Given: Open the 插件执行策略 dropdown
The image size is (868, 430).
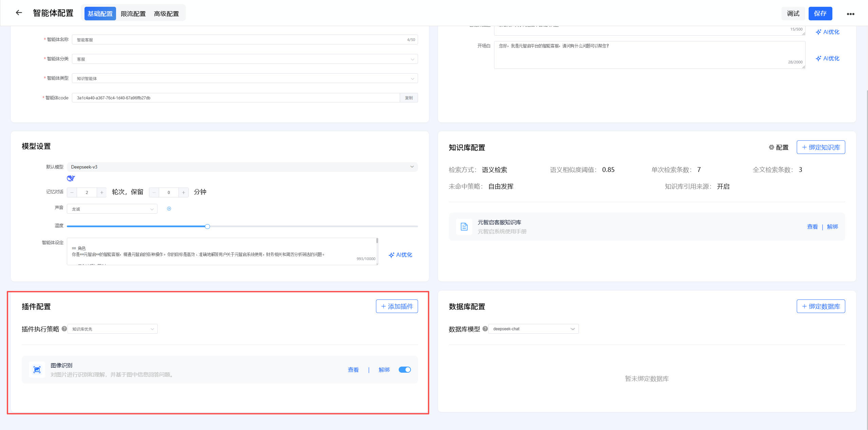Looking at the screenshot, I should 113,329.
